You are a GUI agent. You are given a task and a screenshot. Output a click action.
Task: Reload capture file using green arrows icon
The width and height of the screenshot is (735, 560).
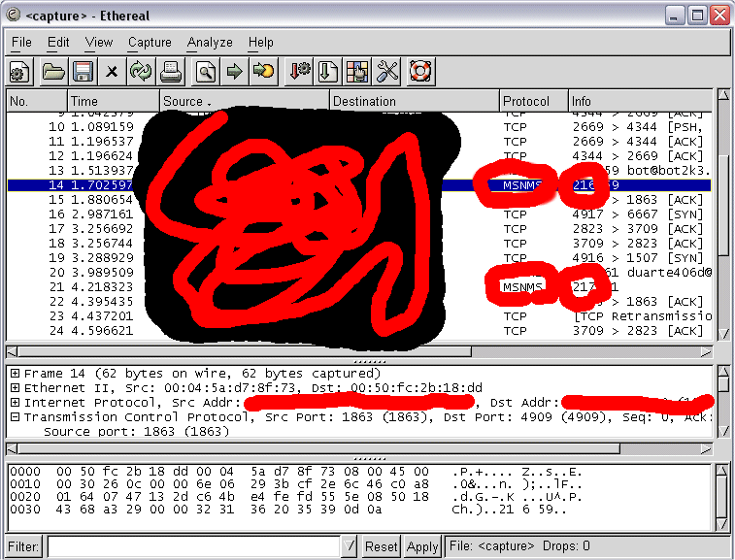141,71
